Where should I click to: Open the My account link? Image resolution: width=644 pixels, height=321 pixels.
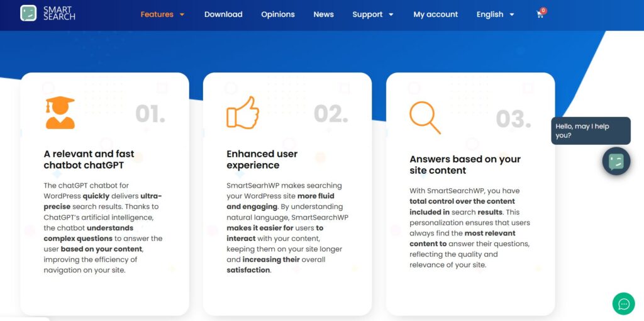click(x=436, y=14)
